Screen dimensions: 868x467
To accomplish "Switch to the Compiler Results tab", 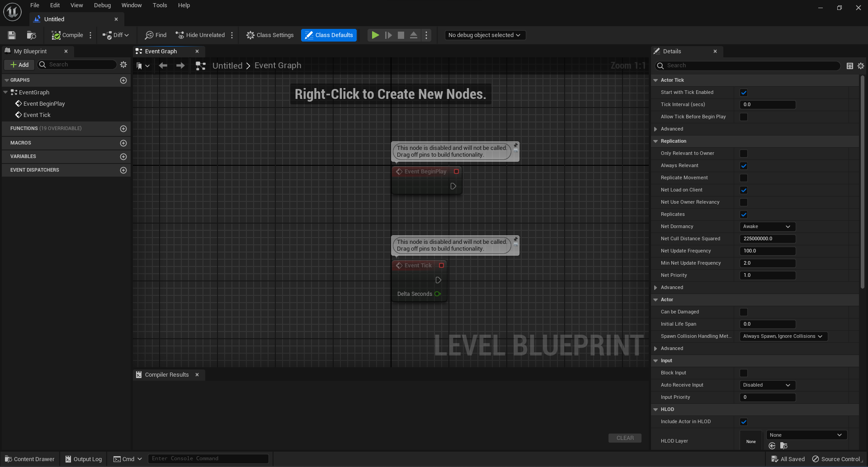I will tap(166, 374).
